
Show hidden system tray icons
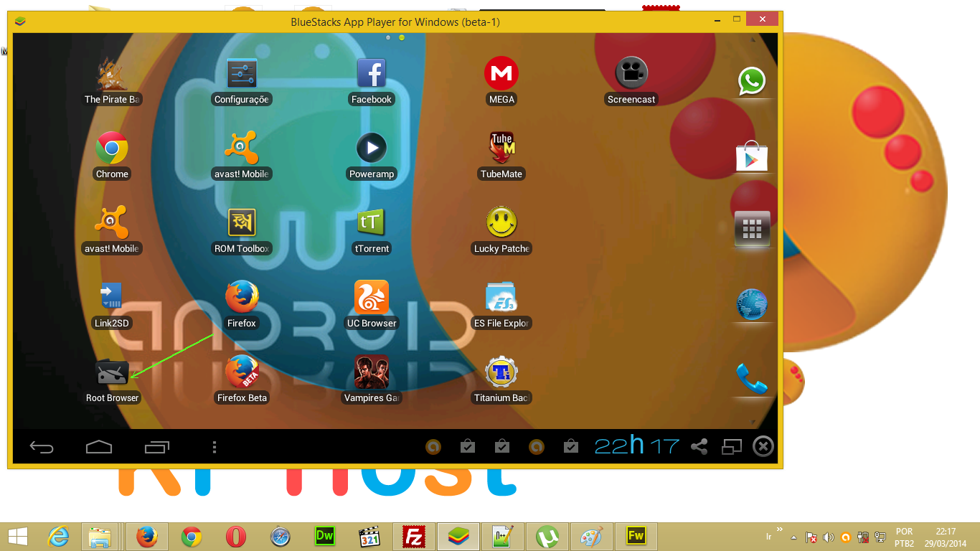click(x=793, y=537)
